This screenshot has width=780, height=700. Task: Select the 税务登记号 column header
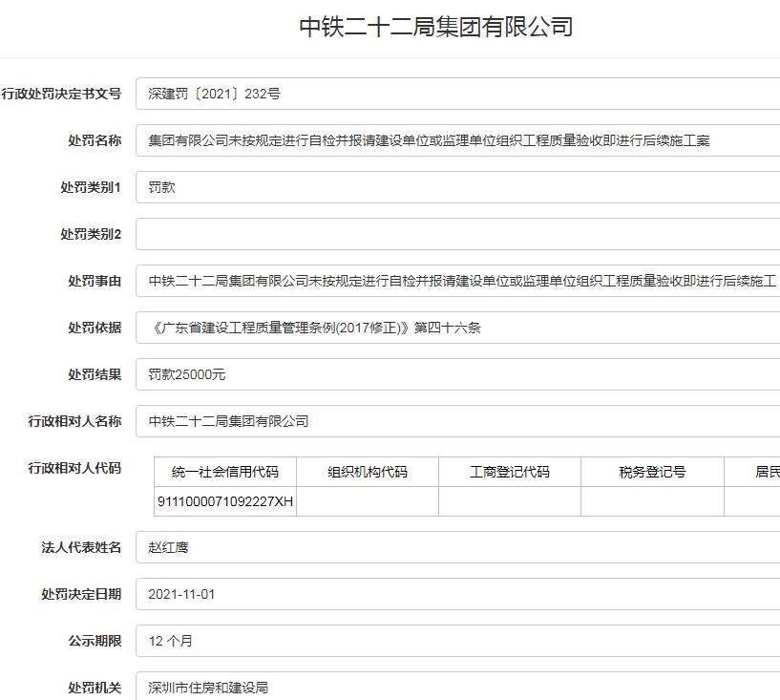(652, 472)
